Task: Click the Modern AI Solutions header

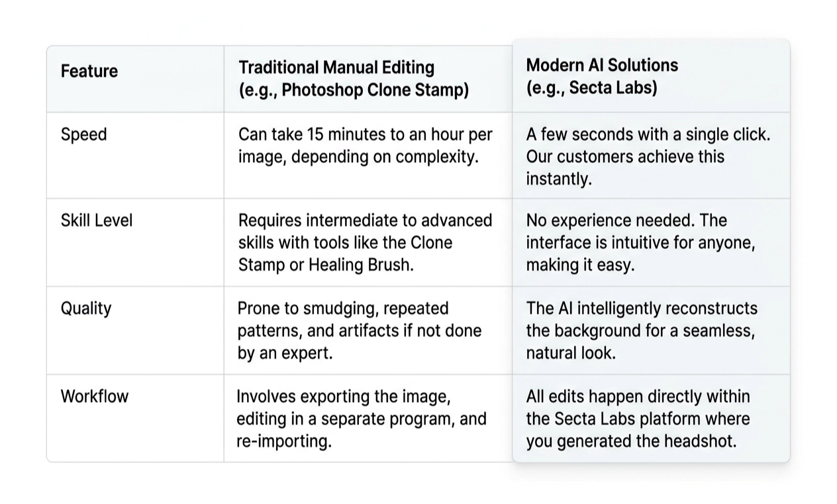Action: [602, 76]
